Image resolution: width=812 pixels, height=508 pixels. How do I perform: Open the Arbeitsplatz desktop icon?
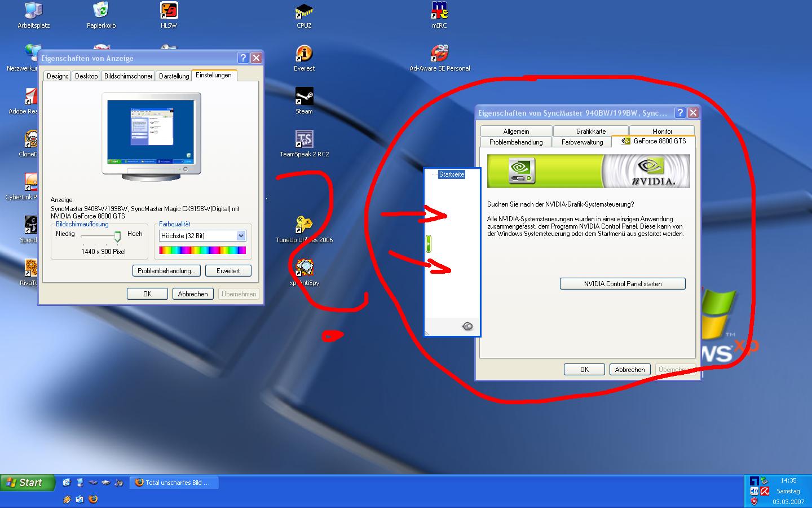[33, 15]
